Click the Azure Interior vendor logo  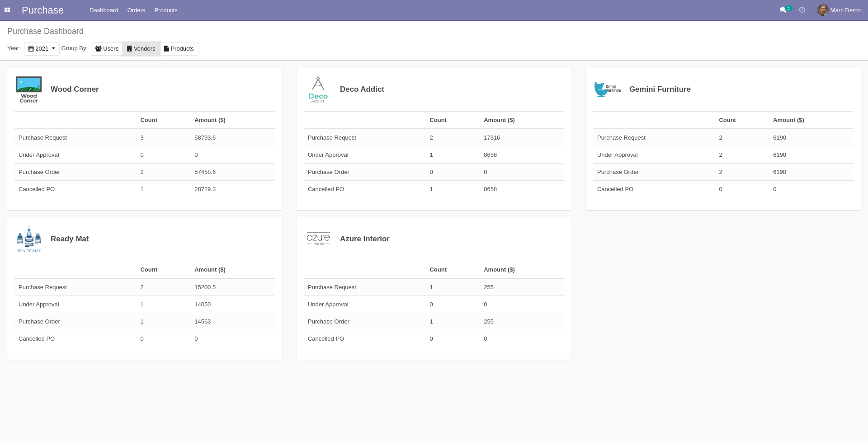[318, 239]
